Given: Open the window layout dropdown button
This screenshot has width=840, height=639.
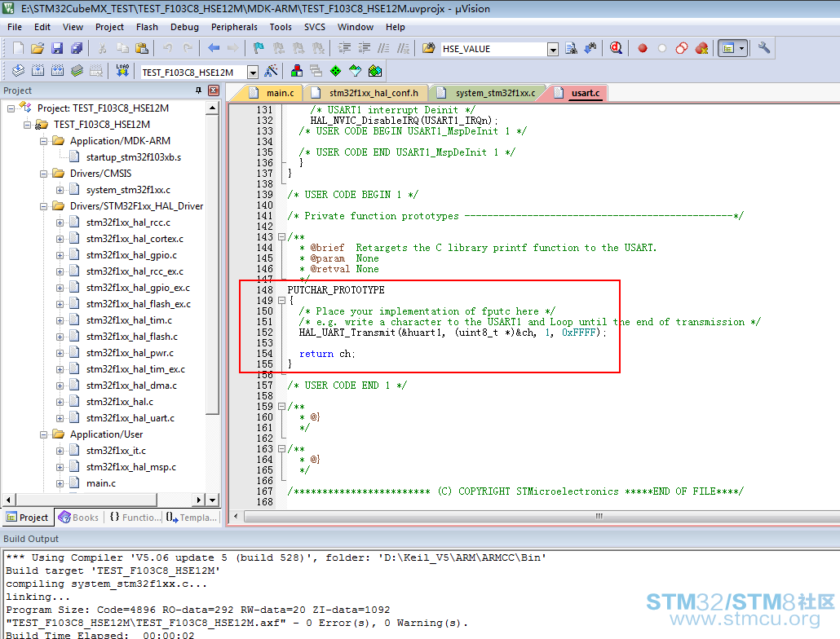Looking at the screenshot, I should click(x=741, y=48).
